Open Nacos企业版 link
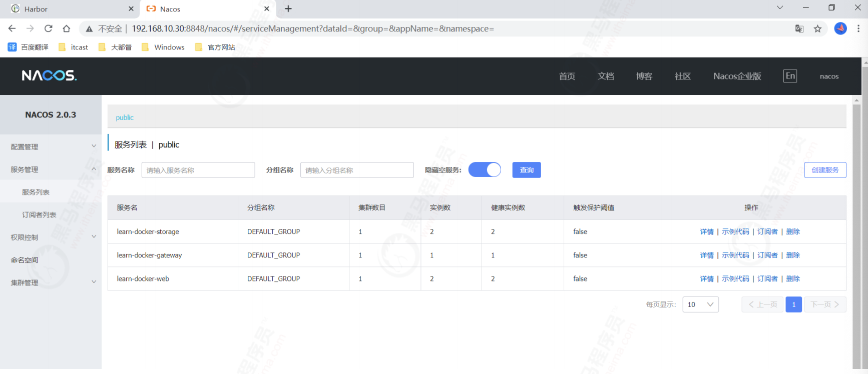Screen dimensions: 868x374 point(737,76)
